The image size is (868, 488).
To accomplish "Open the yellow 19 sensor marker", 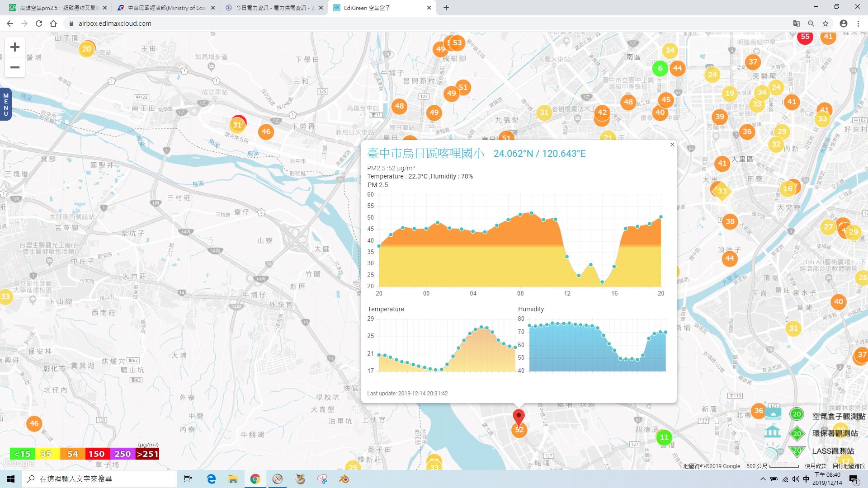I will click(x=730, y=94).
